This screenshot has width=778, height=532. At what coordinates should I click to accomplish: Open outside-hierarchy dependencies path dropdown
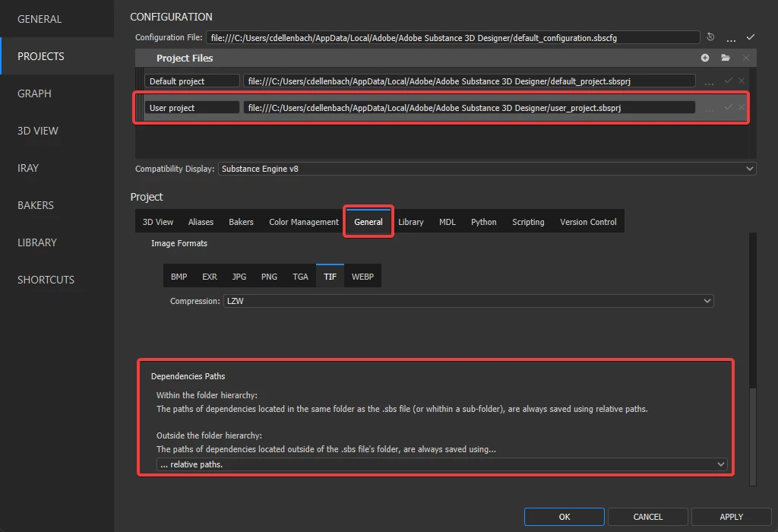click(441, 464)
